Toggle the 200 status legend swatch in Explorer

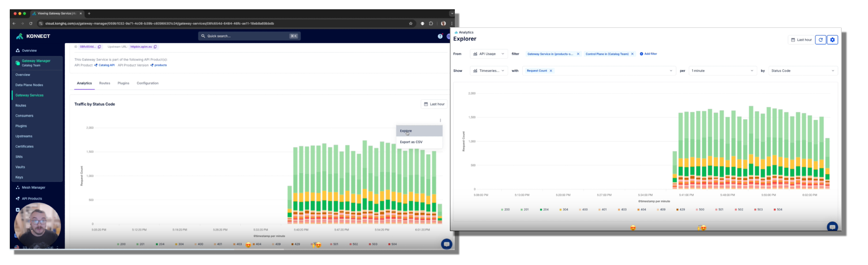(x=502, y=210)
